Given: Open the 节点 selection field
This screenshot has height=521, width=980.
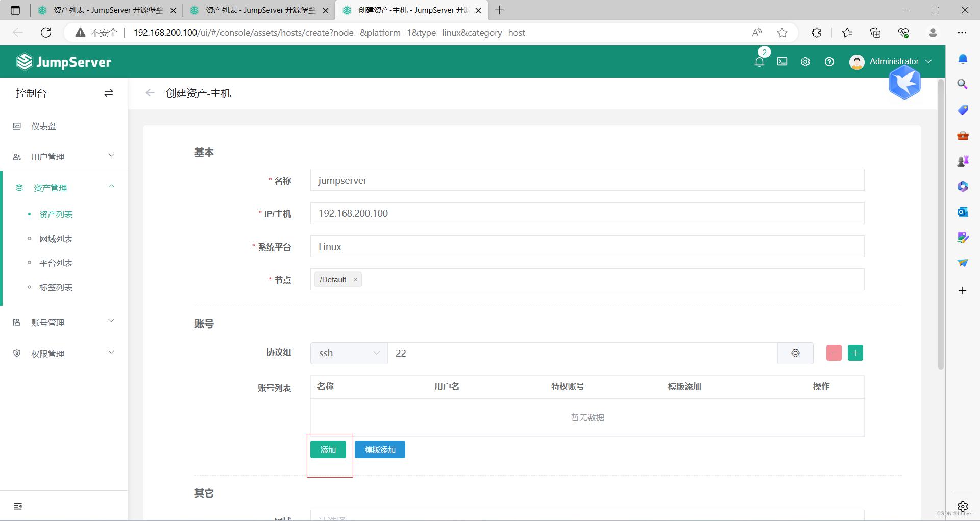Looking at the screenshot, I should coord(587,280).
